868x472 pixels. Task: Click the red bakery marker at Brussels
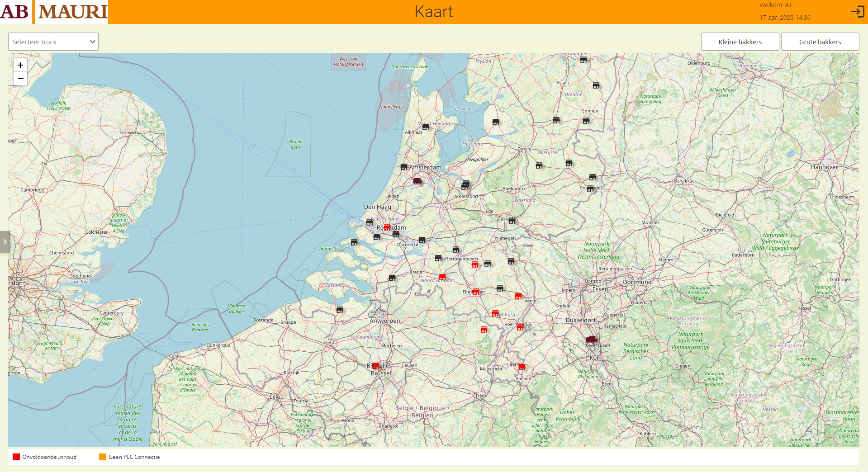375,366
